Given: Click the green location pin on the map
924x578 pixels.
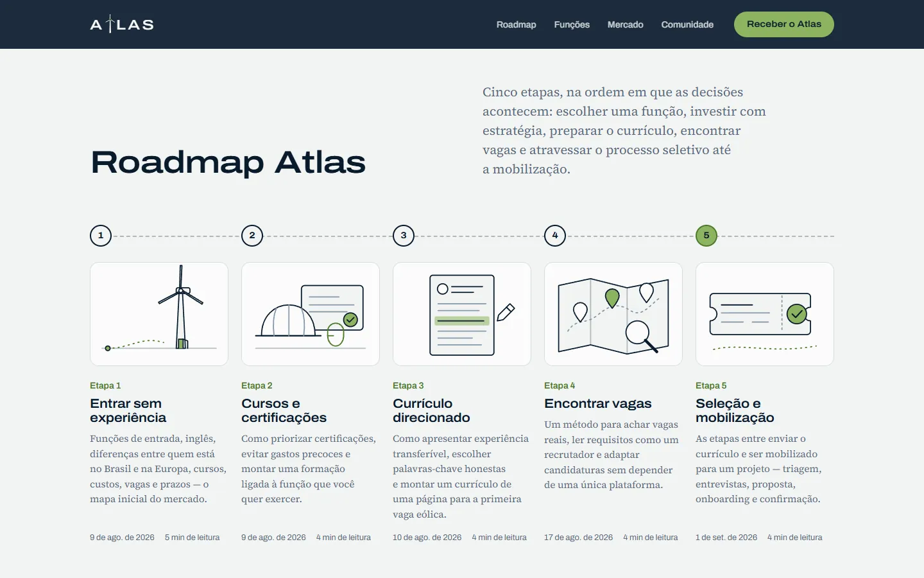Looking at the screenshot, I should coord(612,298).
